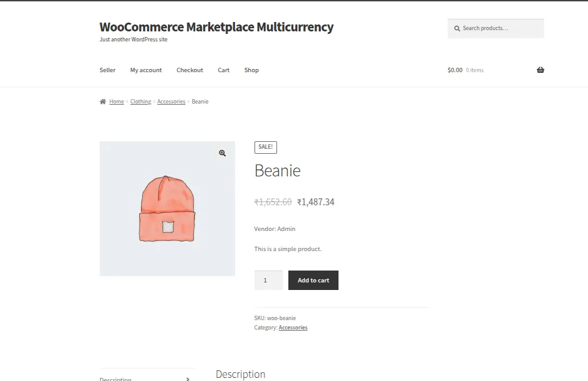The width and height of the screenshot is (588, 381).
Task: Click the search magnifier icon
Action: pos(457,28)
